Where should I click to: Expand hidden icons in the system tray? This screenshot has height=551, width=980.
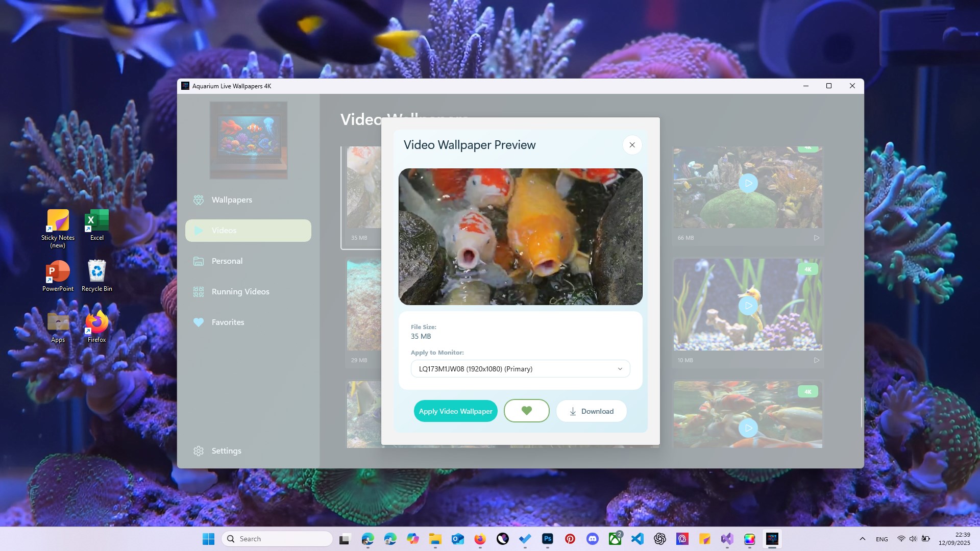pyautogui.click(x=863, y=539)
